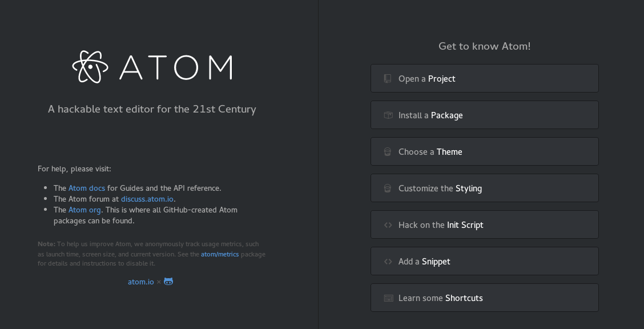Image resolution: width=644 pixels, height=329 pixels.
Task: Open the Atom org link
Action: (x=84, y=210)
